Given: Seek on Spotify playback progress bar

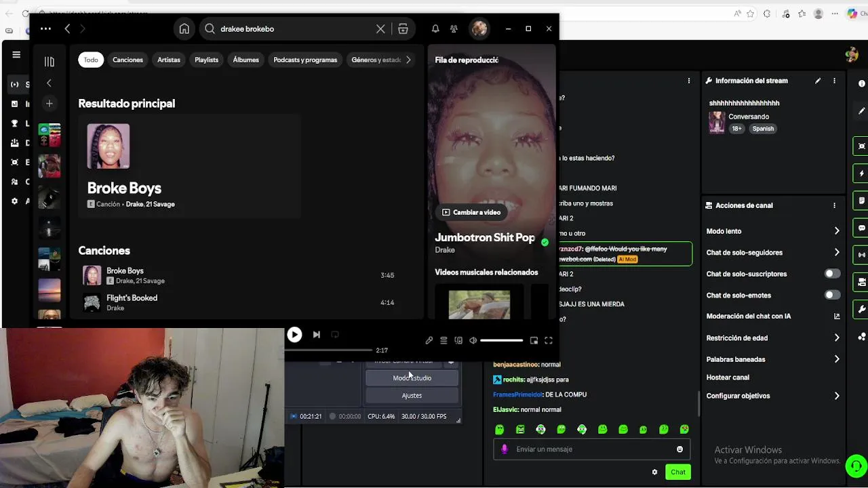Looking at the screenshot, I should [x=328, y=350].
